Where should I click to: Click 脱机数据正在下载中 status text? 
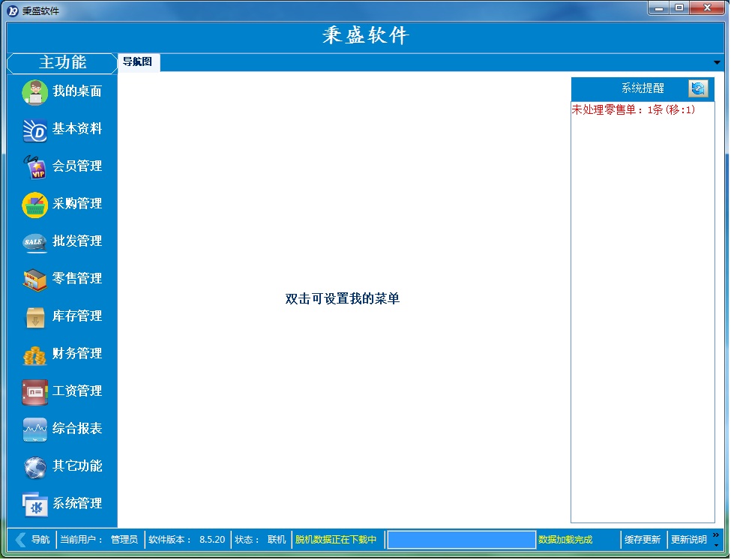click(336, 540)
